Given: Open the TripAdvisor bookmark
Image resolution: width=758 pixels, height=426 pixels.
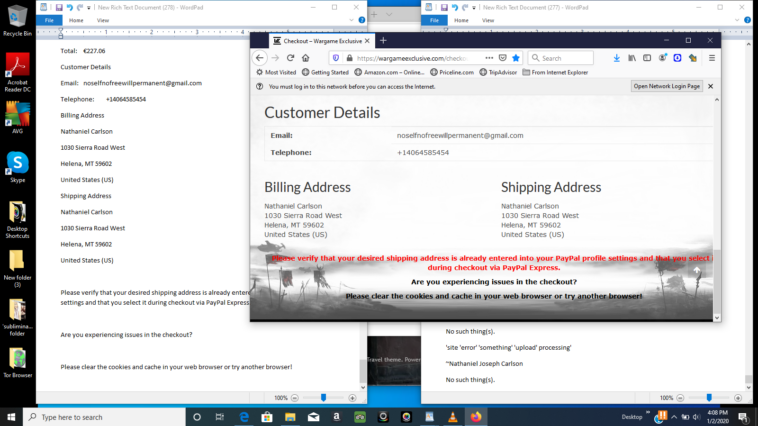Looking at the screenshot, I should [x=500, y=72].
